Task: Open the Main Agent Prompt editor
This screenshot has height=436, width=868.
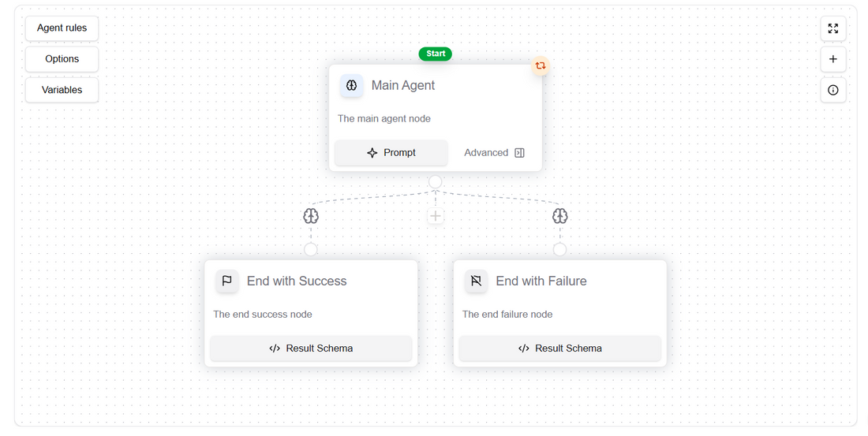Action: point(391,153)
